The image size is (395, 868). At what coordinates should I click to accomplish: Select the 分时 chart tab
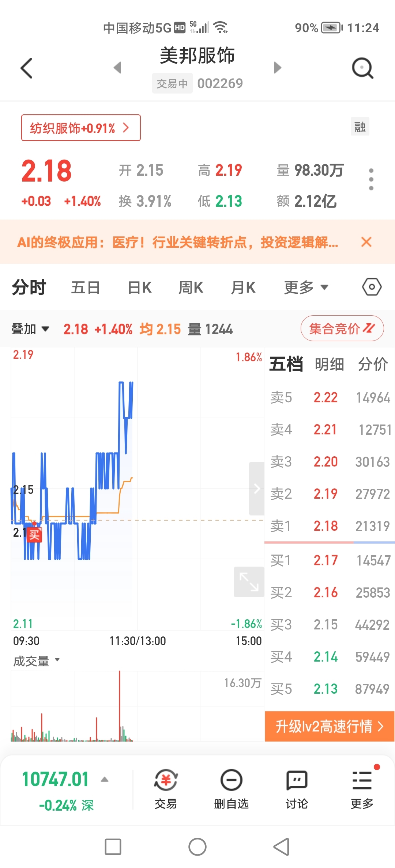(x=29, y=287)
